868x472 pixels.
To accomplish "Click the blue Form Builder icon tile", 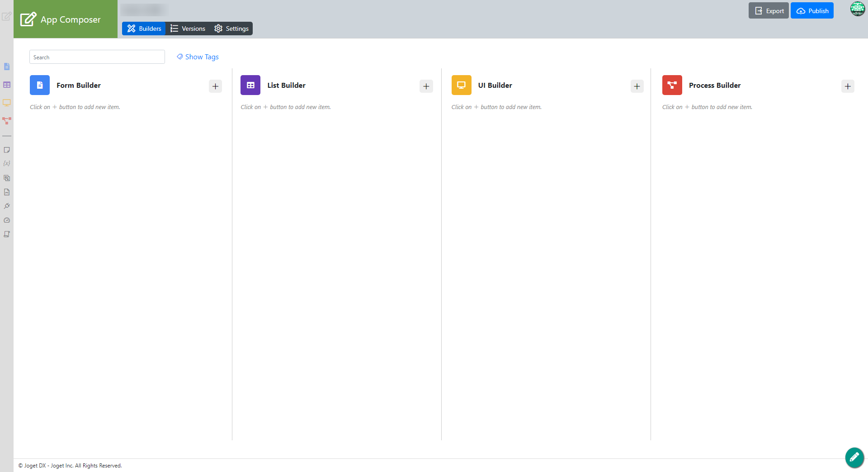I will [x=40, y=85].
